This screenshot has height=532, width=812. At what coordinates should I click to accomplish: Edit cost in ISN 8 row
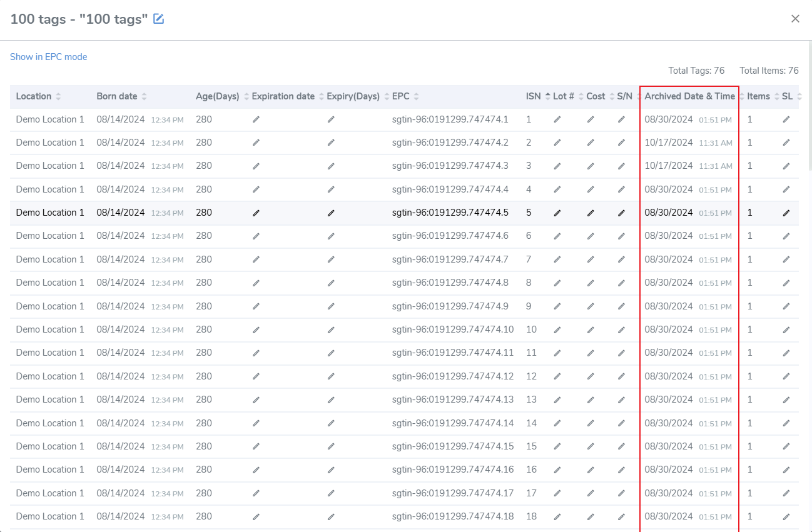click(591, 283)
